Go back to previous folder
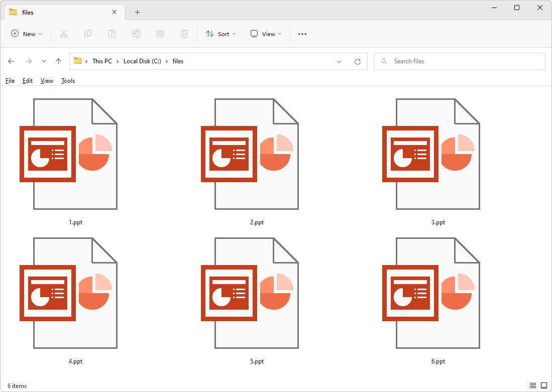The width and height of the screenshot is (552, 392). [x=11, y=61]
